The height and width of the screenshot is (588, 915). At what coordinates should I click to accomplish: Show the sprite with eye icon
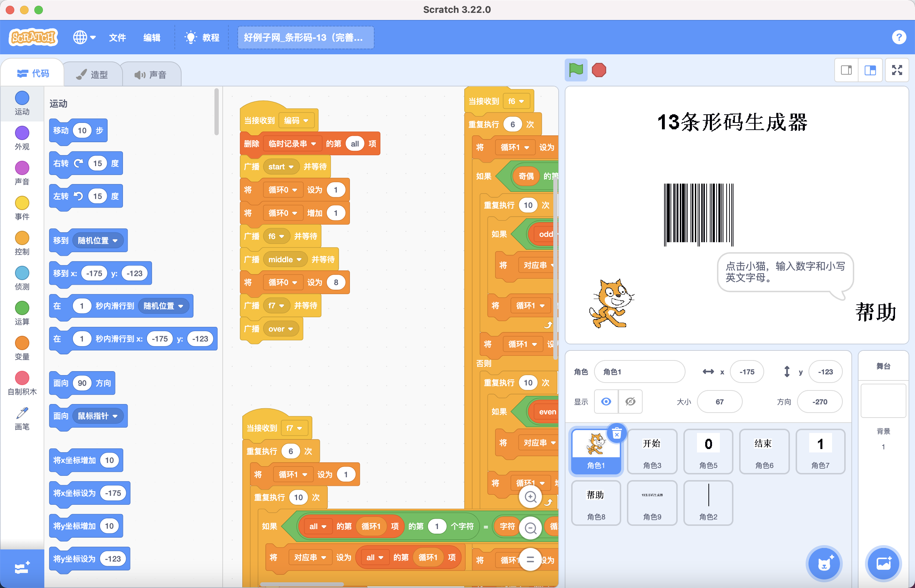click(x=606, y=402)
